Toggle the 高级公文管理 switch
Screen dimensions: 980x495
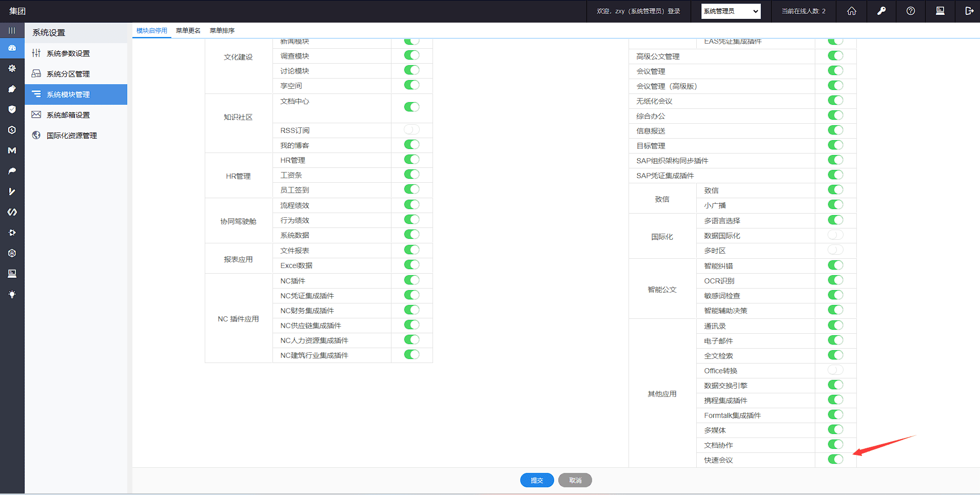coord(835,55)
